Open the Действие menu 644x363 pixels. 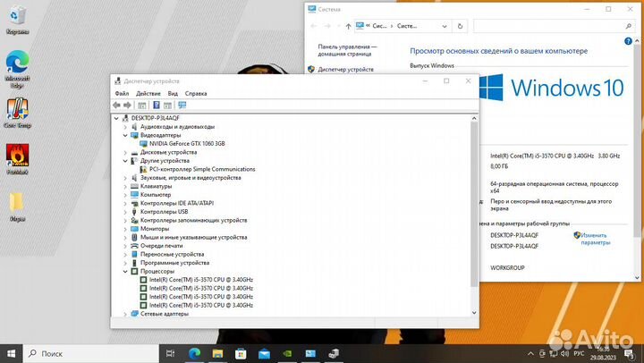(148, 94)
